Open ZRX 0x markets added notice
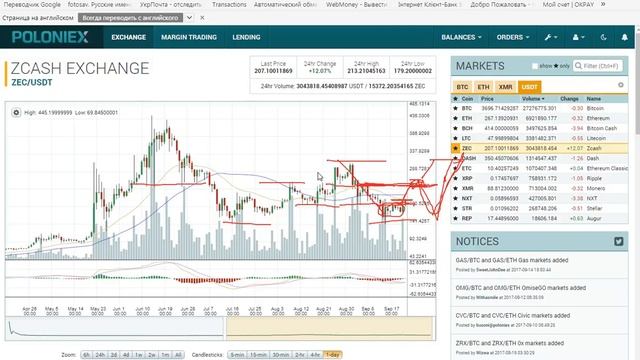The width and height of the screenshot is (640, 360). 509,343
